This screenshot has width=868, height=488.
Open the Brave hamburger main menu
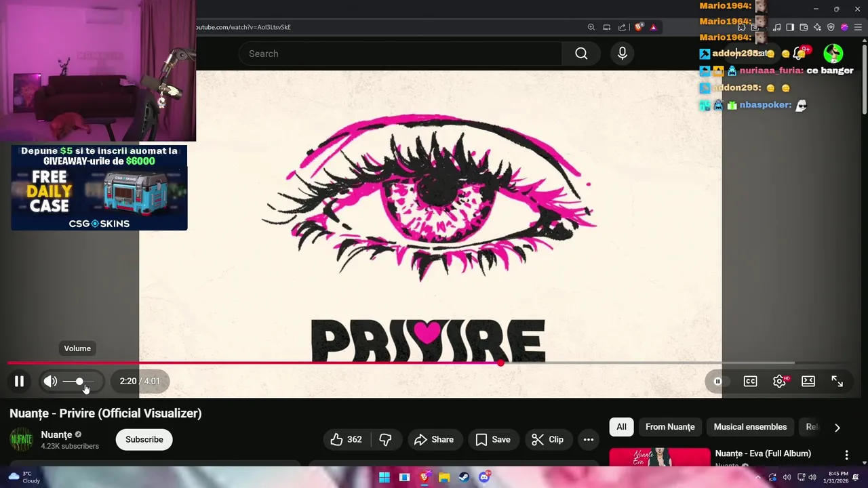point(858,27)
